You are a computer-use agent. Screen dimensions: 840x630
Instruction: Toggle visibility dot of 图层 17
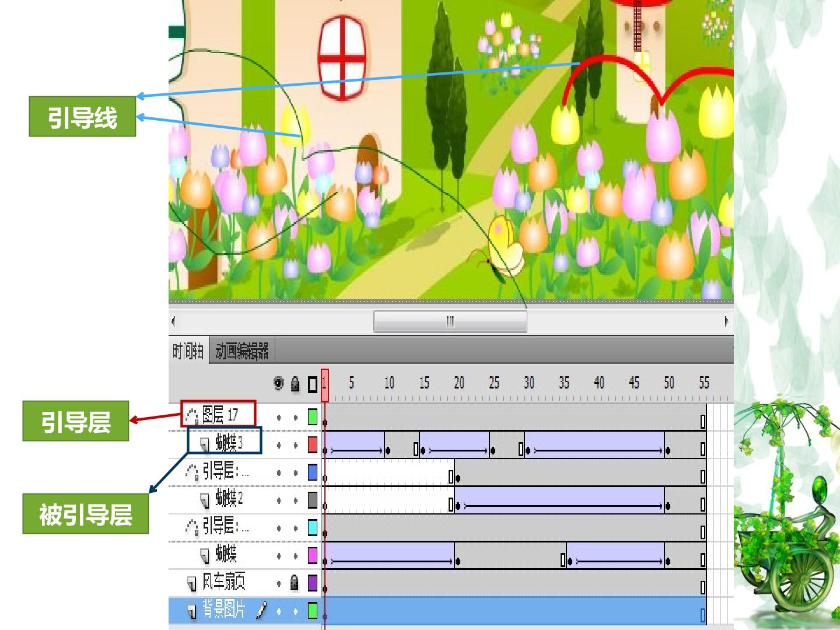(x=279, y=417)
